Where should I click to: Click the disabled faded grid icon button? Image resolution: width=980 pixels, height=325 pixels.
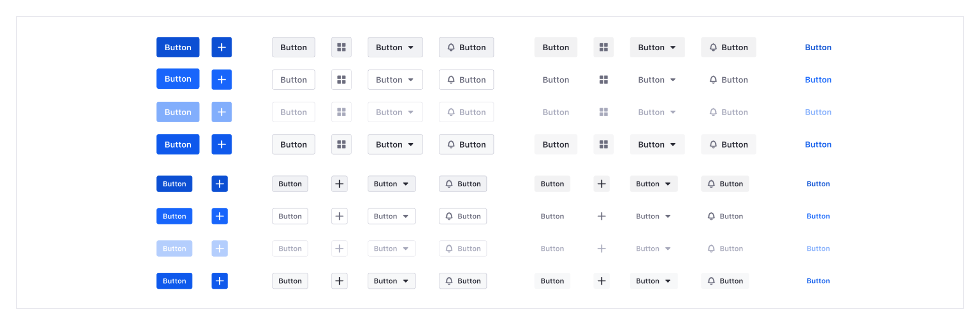point(341,112)
